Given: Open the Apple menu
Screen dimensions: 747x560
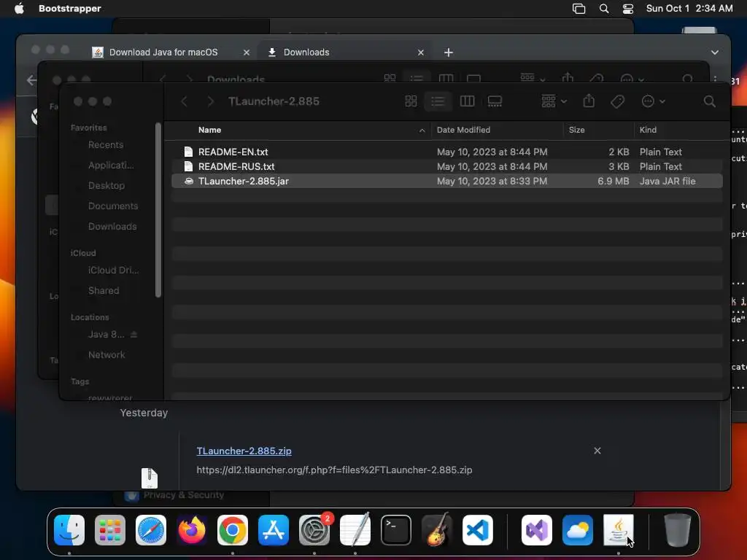Looking at the screenshot, I should coord(19,9).
